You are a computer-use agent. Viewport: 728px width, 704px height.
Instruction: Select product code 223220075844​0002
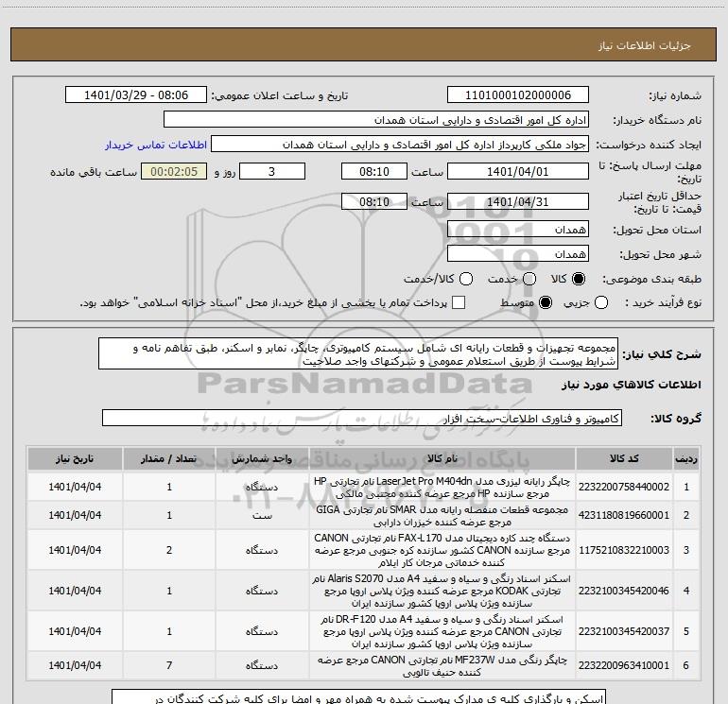[624, 487]
